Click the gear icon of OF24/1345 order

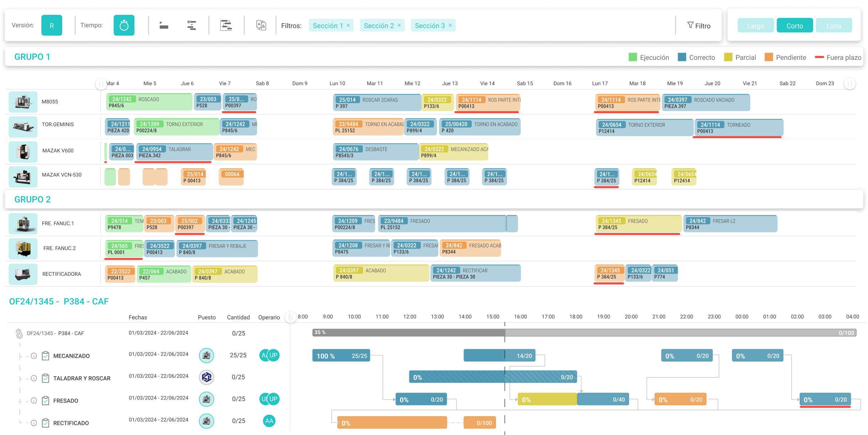click(x=19, y=334)
